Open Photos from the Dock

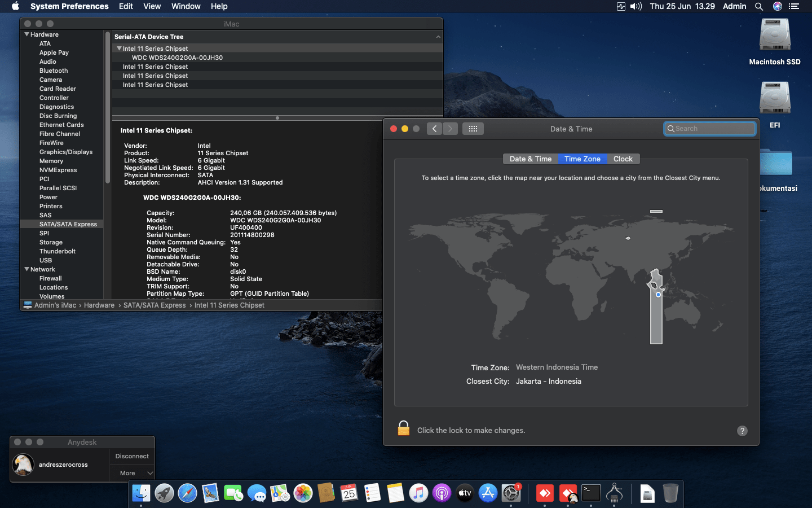[303, 493]
